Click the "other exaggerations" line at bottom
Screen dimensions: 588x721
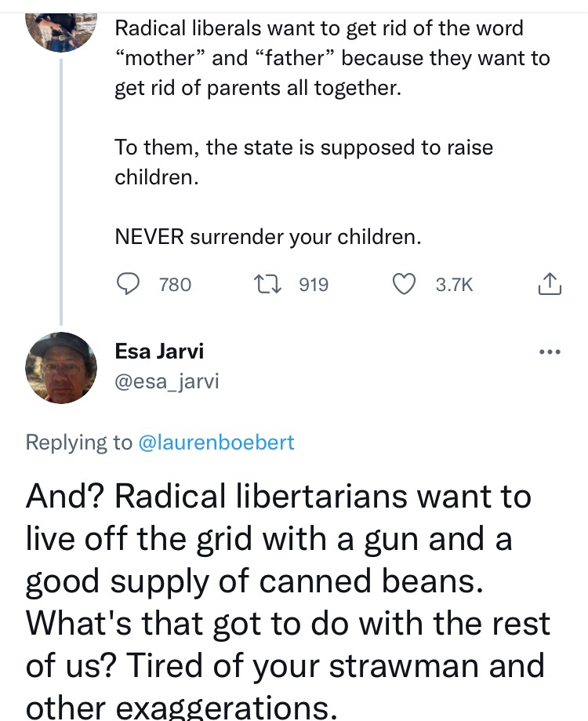click(181, 706)
